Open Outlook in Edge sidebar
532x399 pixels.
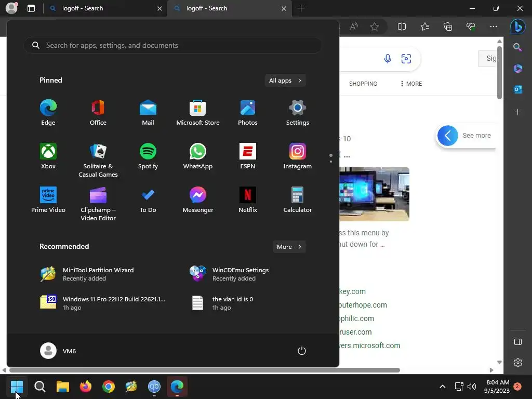[518, 89]
